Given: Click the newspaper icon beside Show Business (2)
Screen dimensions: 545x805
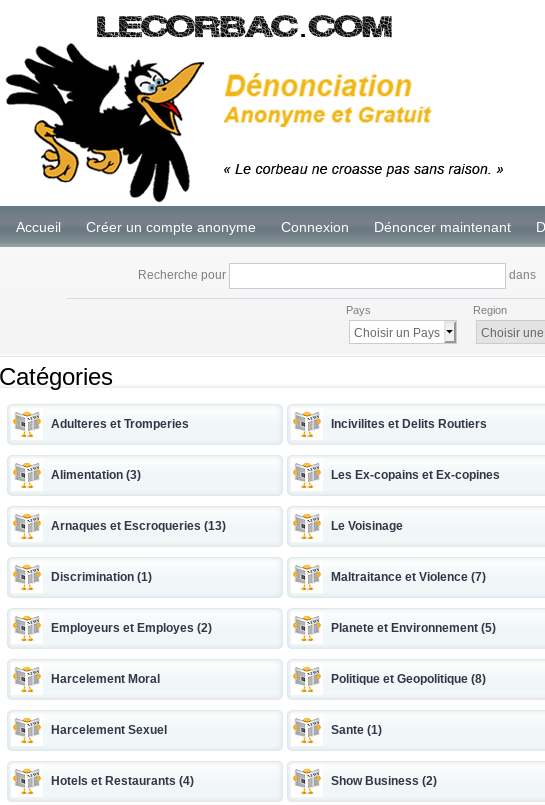Looking at the screenshot, I should pyautogui.click(x=307, y=781).
